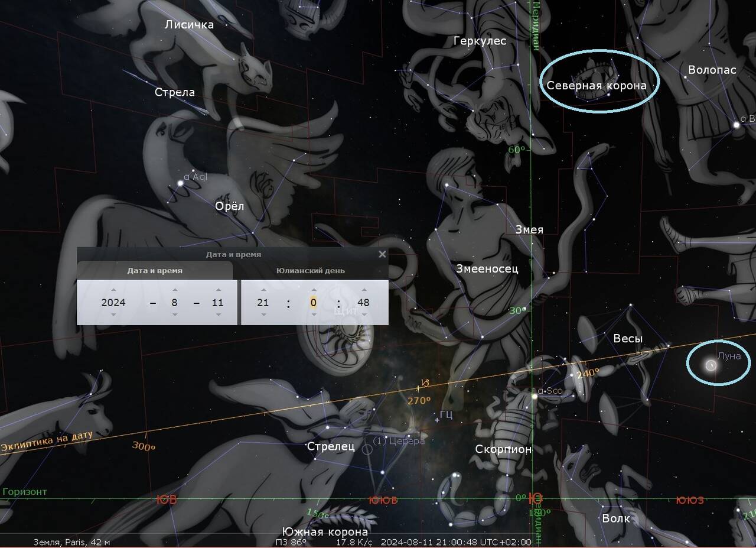This screenshot has height=548, width=756.
Task: Click the ЮЮЗ compass direction marker
Action: (x=690, y=500)
